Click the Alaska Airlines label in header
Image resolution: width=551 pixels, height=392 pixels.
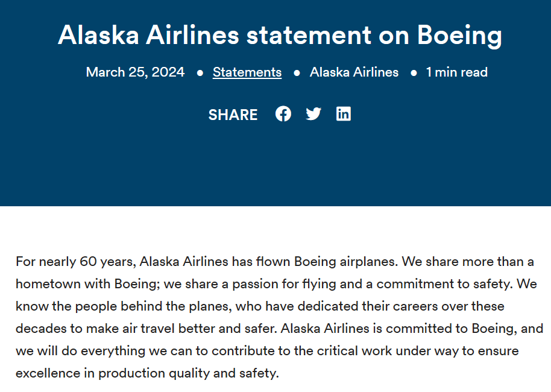click(x=354, y=72)
